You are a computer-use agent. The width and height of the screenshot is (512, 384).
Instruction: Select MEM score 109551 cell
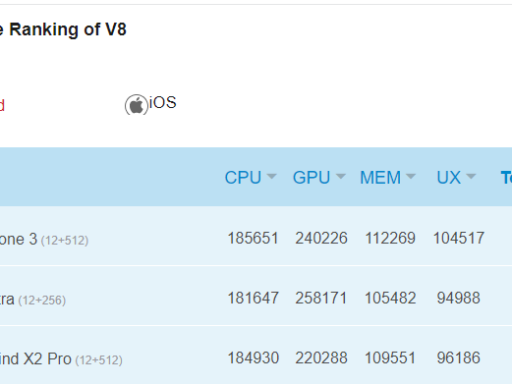click(390, 358)
